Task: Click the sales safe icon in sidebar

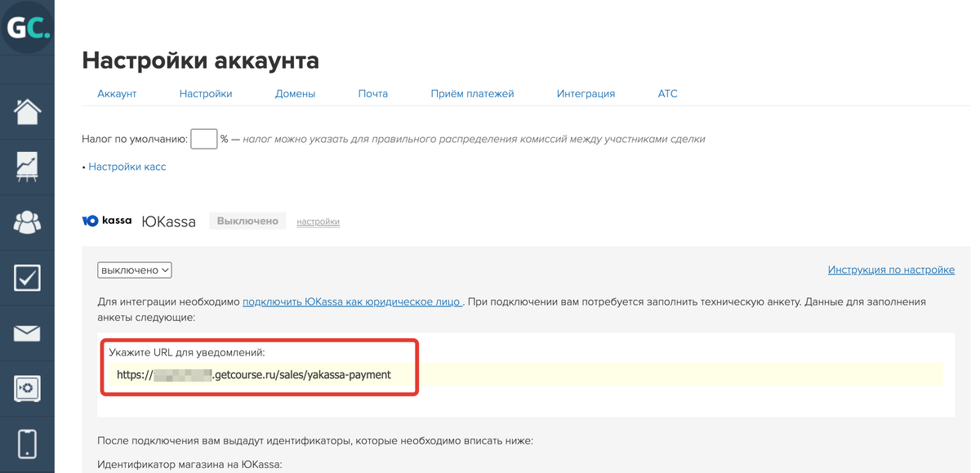Action: [27, 388]
